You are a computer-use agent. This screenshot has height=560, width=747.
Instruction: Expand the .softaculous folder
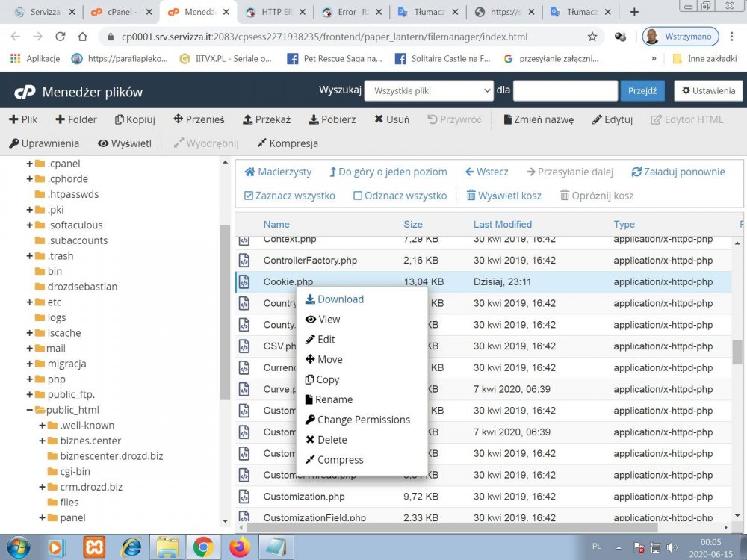click(30, 225)
